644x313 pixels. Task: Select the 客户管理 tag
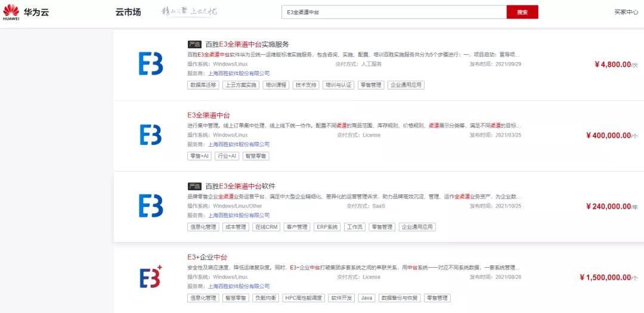[x=297, y=227]
